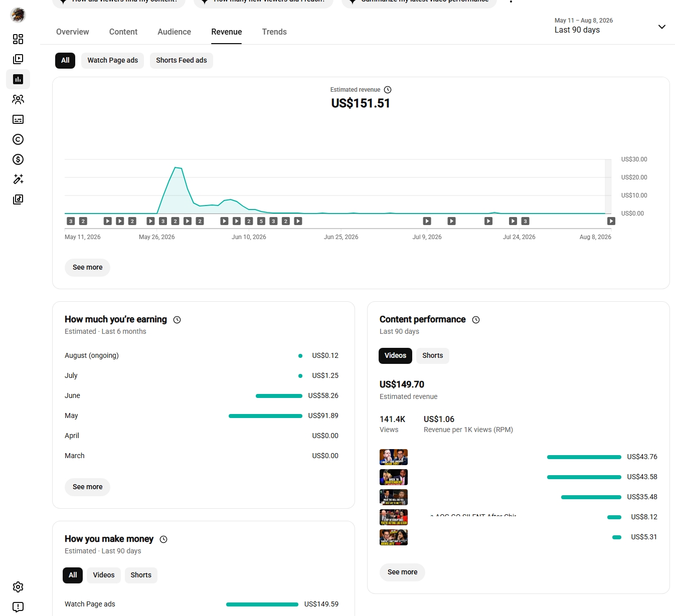Click the chart marker labeled 5
This screenshot has height=616, width=675.
pos(261,221)
